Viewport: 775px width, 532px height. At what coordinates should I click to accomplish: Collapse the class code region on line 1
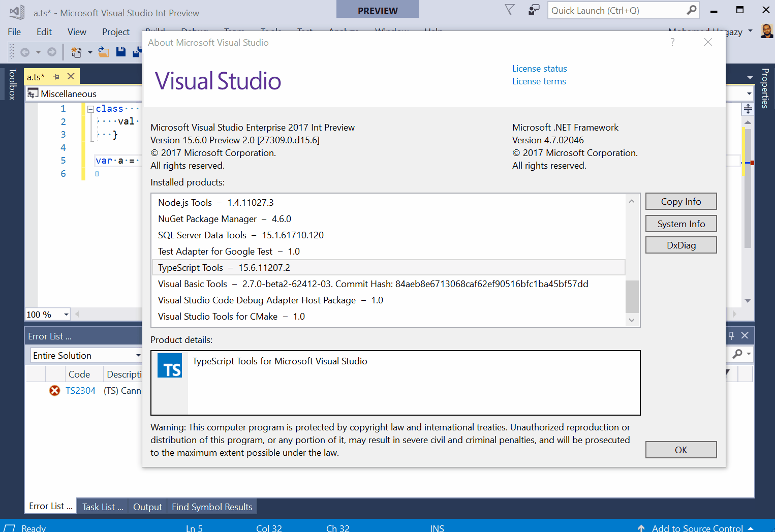[89, 108]
